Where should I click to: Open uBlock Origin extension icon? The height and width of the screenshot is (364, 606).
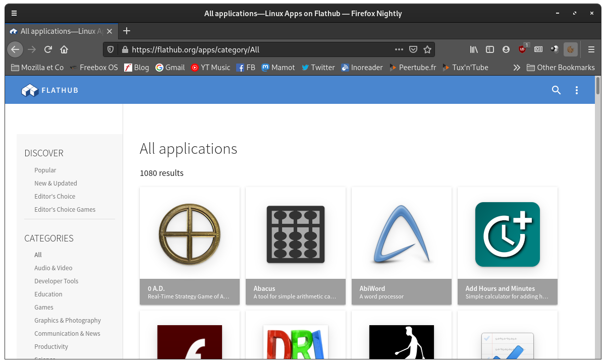coord(522,49)
